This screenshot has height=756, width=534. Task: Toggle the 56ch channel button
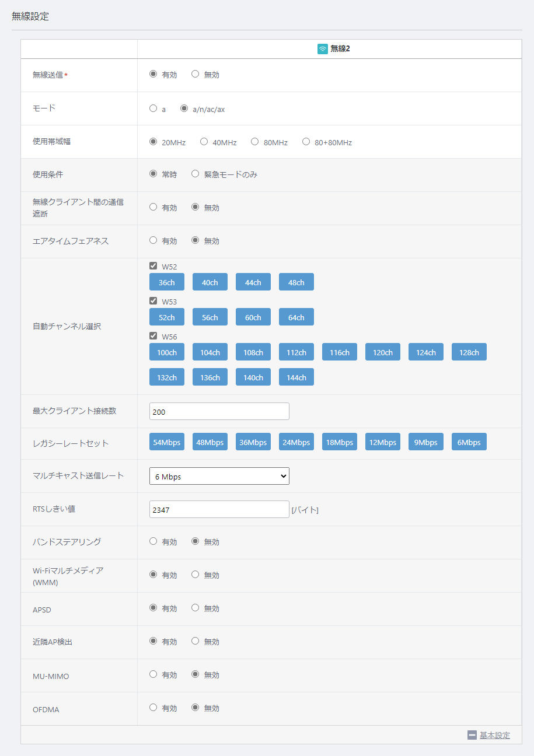[x=210, y=317]
